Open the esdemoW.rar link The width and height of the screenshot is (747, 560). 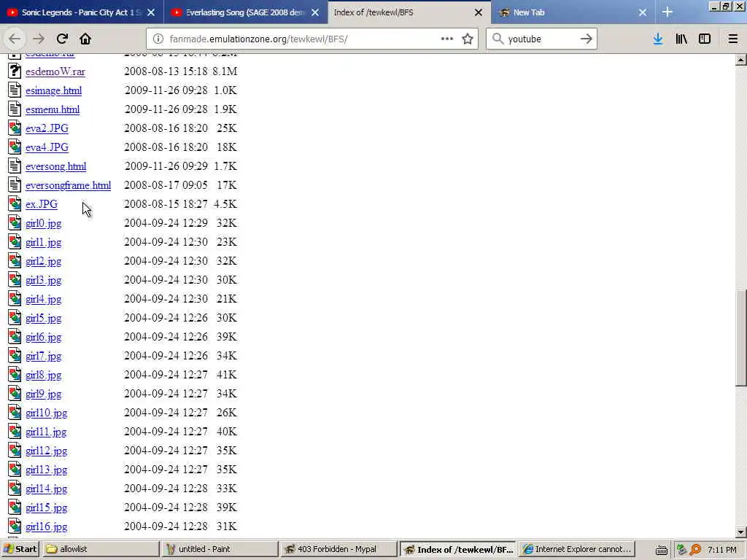point(55,71)
